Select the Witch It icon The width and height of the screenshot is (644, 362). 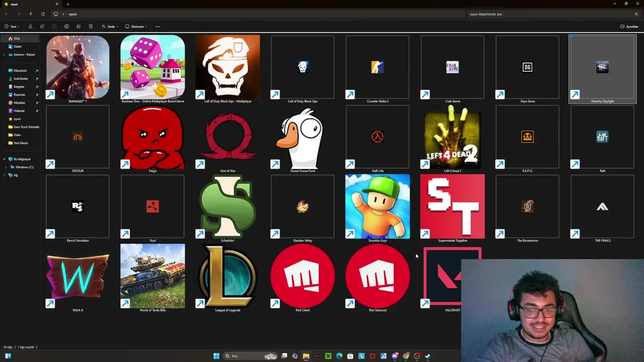tap(77, 277)
